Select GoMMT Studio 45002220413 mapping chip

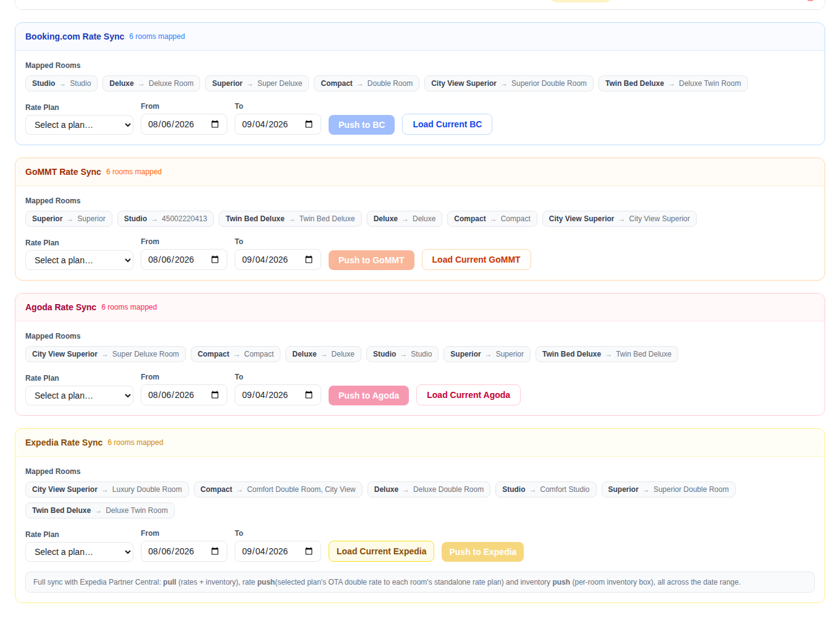click(x=166, y=219)
